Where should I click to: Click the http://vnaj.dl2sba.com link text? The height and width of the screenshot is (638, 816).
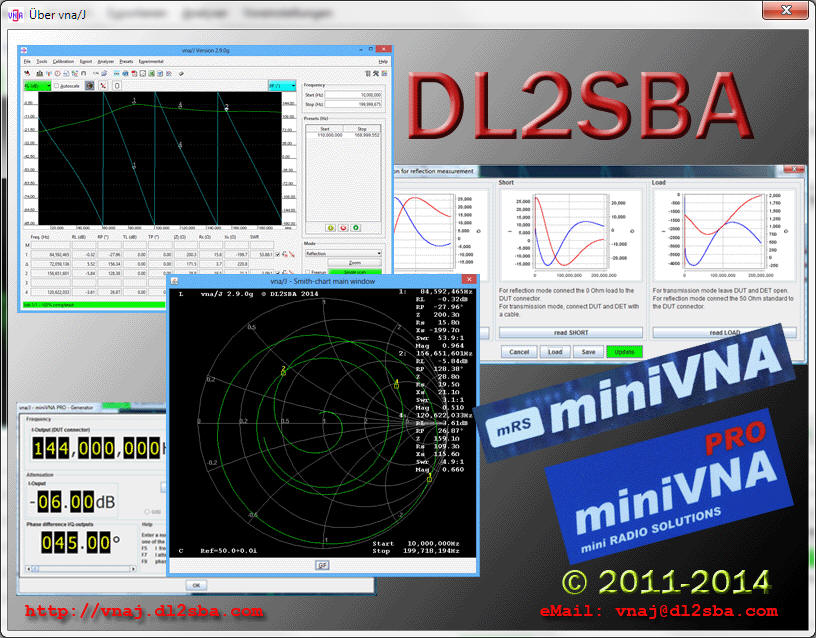(x=144, y=611)
